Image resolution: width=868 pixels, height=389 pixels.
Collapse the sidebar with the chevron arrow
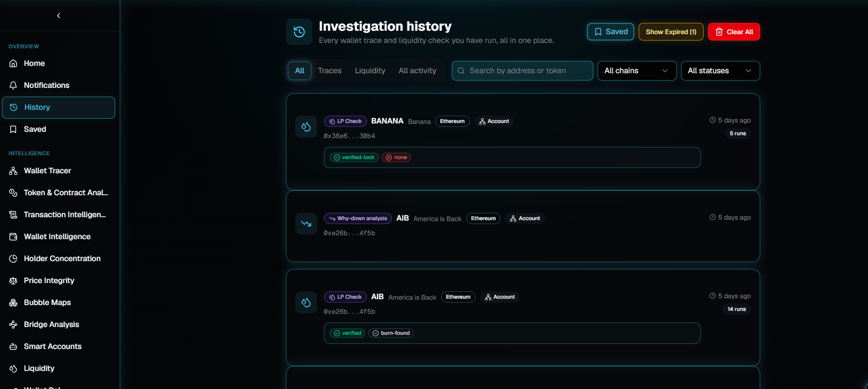pos(59,16)
